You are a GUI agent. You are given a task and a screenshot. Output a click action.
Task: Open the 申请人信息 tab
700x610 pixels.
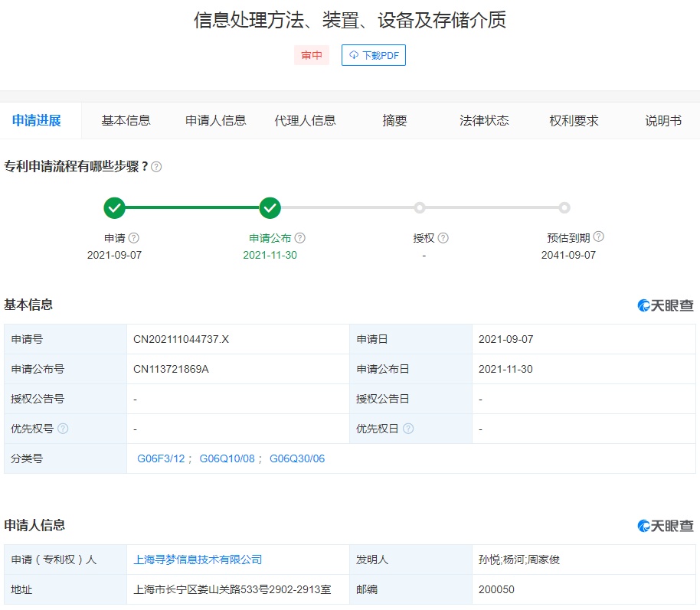[216, 121]
